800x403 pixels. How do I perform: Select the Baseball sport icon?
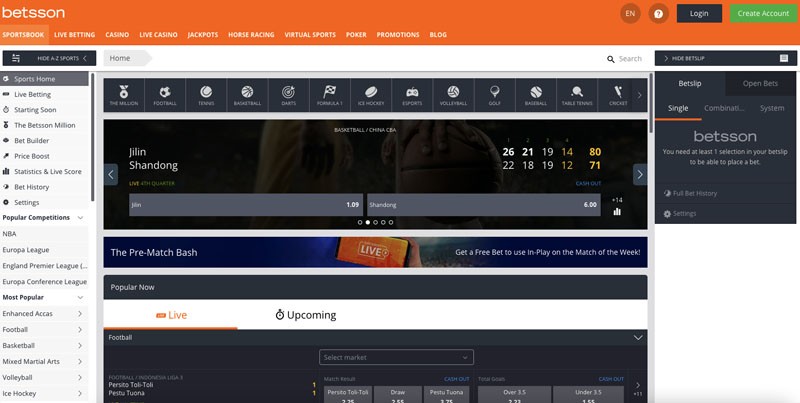(536, 95)
